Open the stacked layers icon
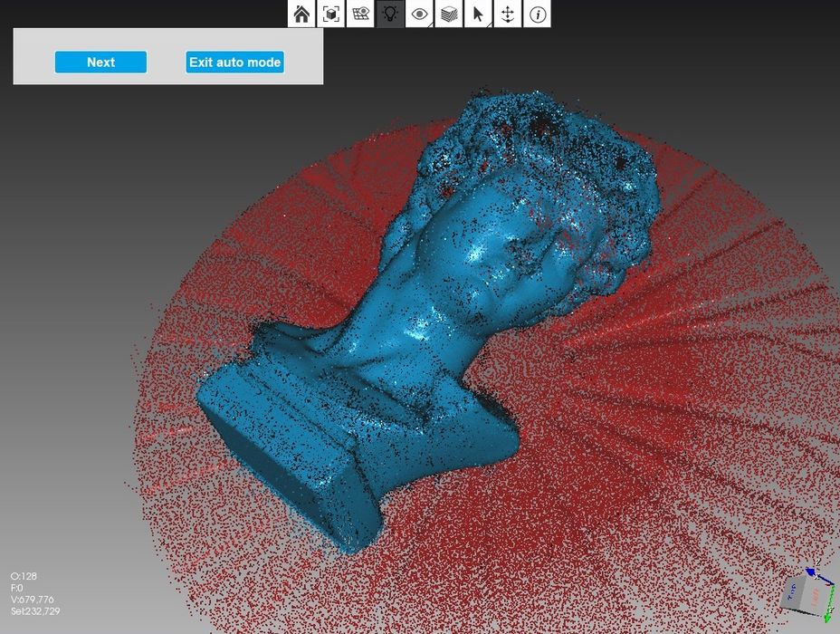Screen dimensions: 840x634 (x=448, y=14)
